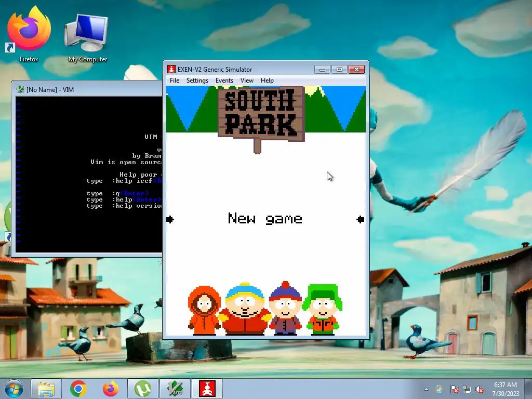Viewport: 532px width, 399px height.
Task: Open the View menu
Action: pyautogui.click(x=247, y=81)
